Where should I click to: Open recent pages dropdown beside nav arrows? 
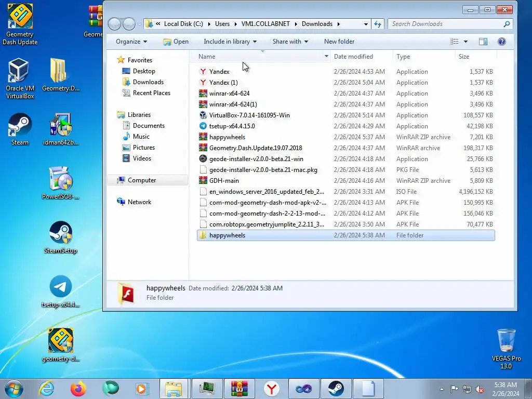(x=139, y=24)
